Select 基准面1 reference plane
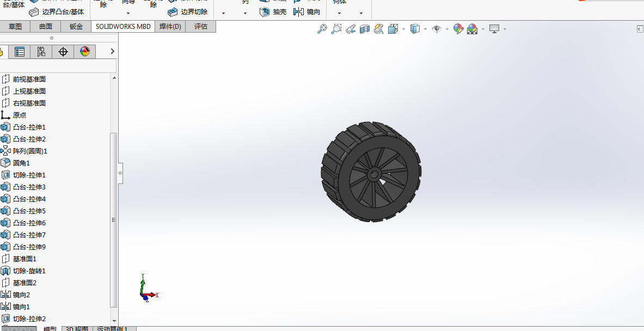Viewport: 644px width, 331px height. click(24, 259)
